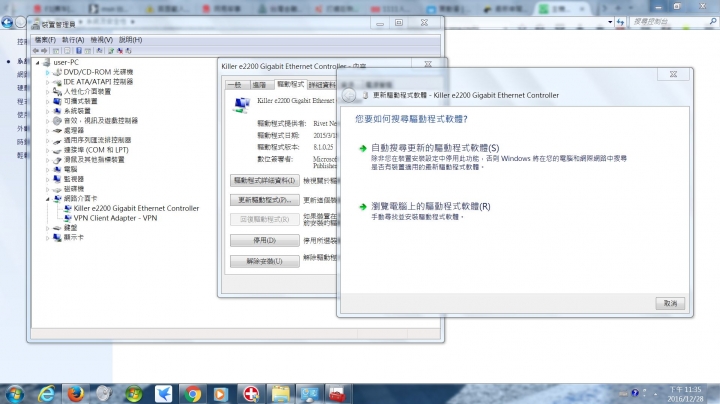The height and width of the screenshot is (404, 720).
Task: Click the media player icon on taskbar
Action: 221,394
